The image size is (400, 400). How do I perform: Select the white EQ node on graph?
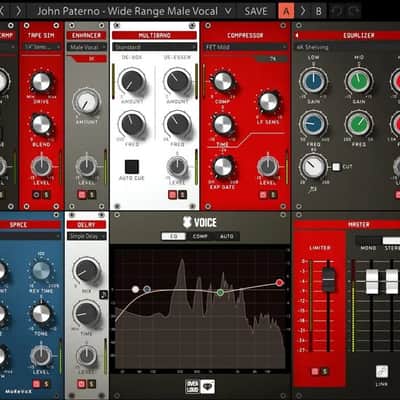coord(135,289)
